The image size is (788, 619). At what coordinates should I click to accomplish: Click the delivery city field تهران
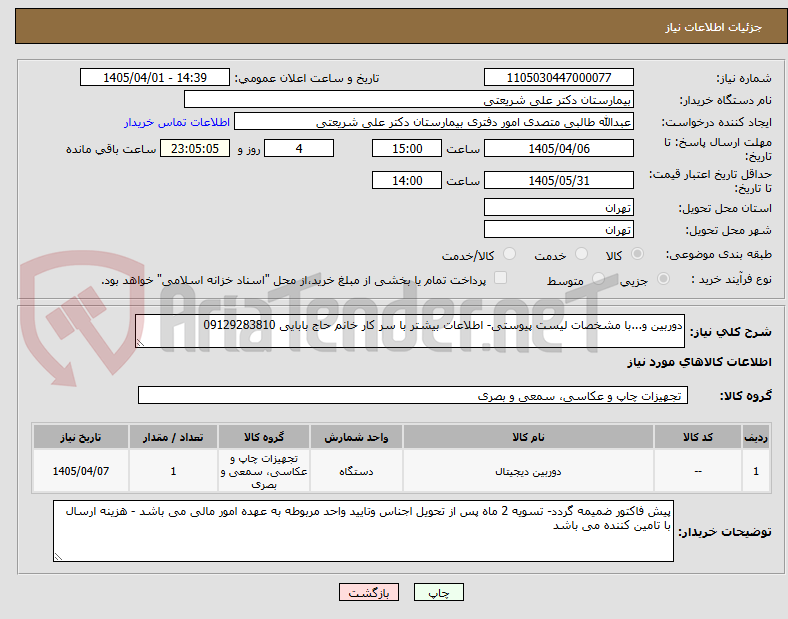coord(559,229)
